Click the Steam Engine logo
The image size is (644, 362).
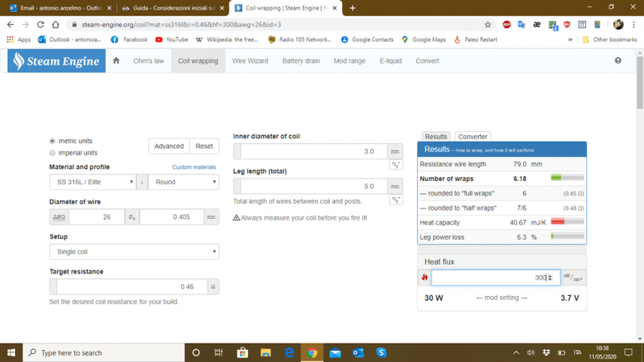56,61
